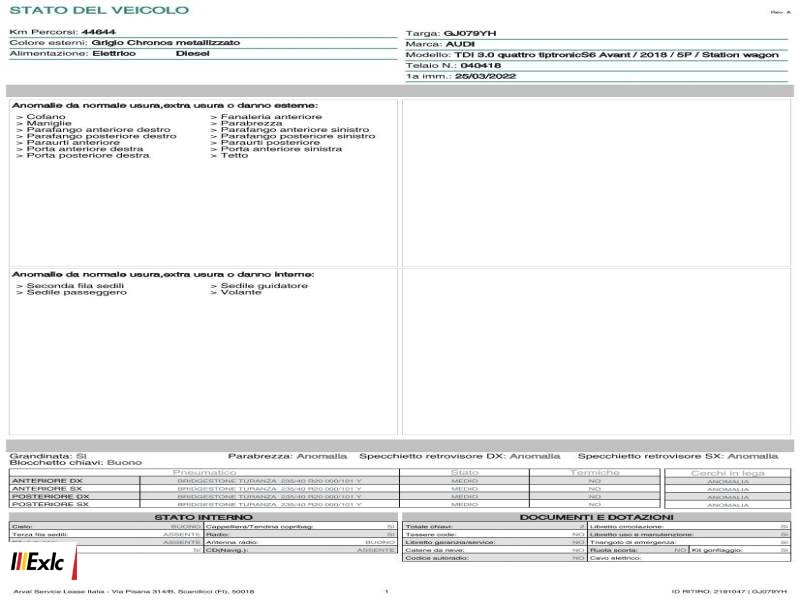Click 'Specchietto retrovisore SX: Anomalia'

tap(678, 456)
